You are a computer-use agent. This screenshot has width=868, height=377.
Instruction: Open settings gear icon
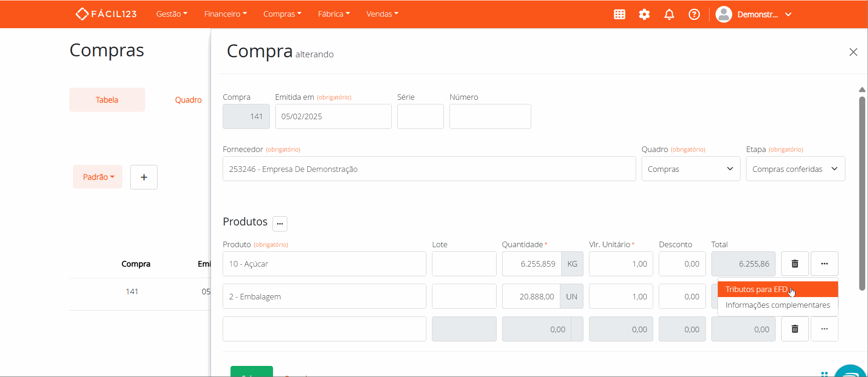tap(644, 14)
